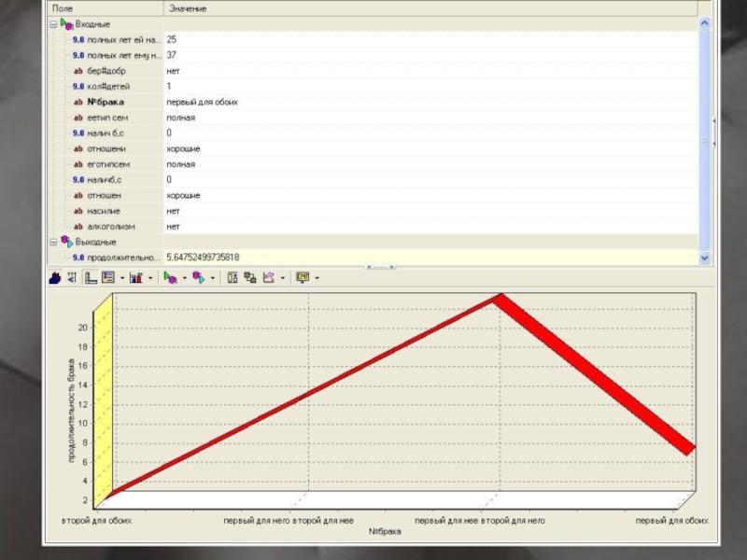Collapse the Выходные tree group
The height and width of the screenshot is (560, 747).
pos(54,242)
